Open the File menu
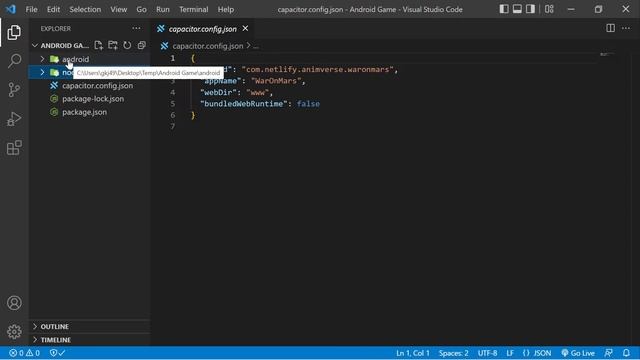This screenshot has height=360, width=640. 31,9
